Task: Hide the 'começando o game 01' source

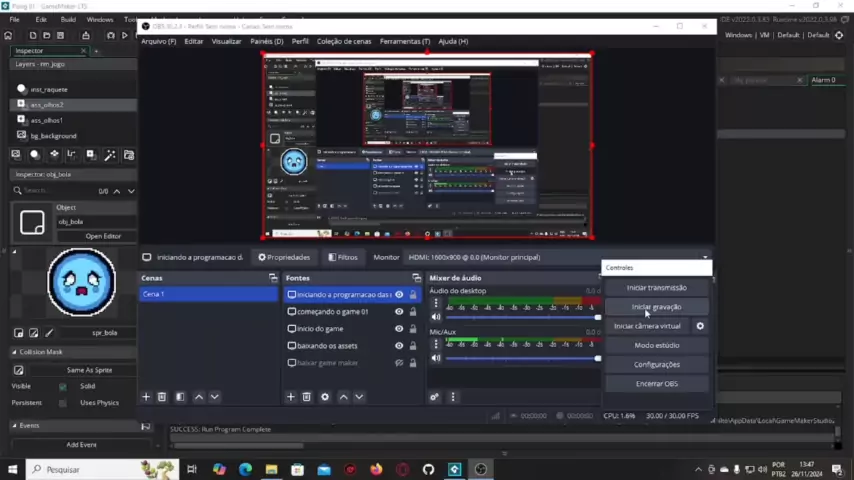Action: click(399, 312)
